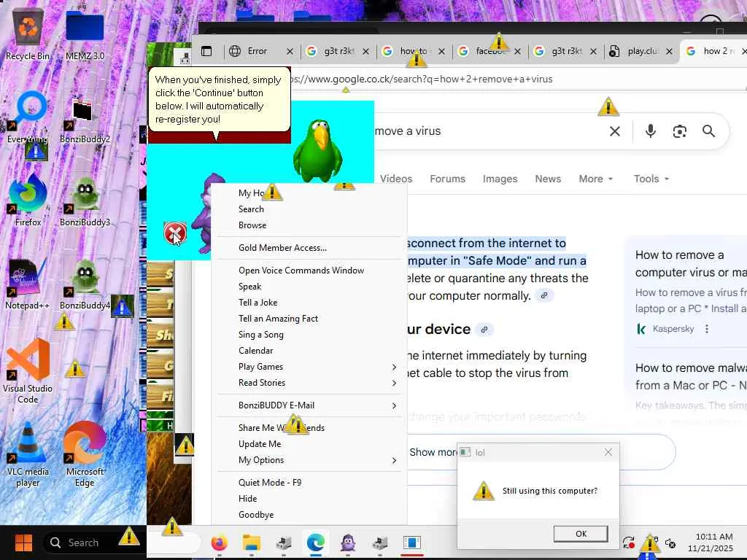This screenshot has height=560, width=747.
Task: Select Browse in Bonzi context menu
Action: click(309, 225)
